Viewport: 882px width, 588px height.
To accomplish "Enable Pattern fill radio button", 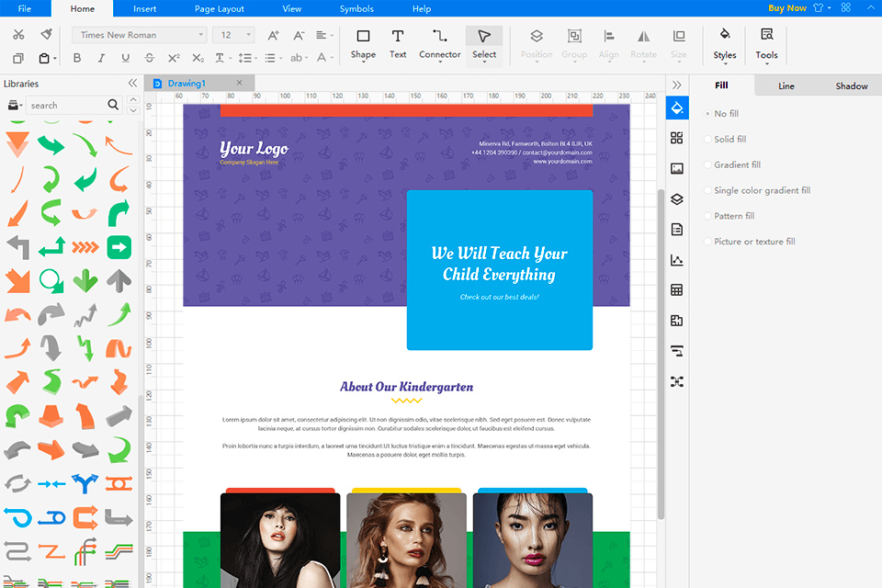I will click(734, 216).
